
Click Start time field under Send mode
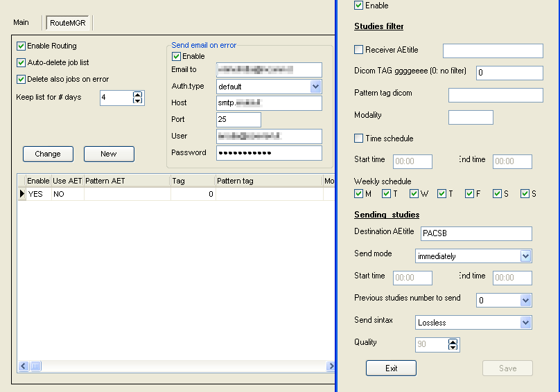pyautogui.click(x=412, y=278)
